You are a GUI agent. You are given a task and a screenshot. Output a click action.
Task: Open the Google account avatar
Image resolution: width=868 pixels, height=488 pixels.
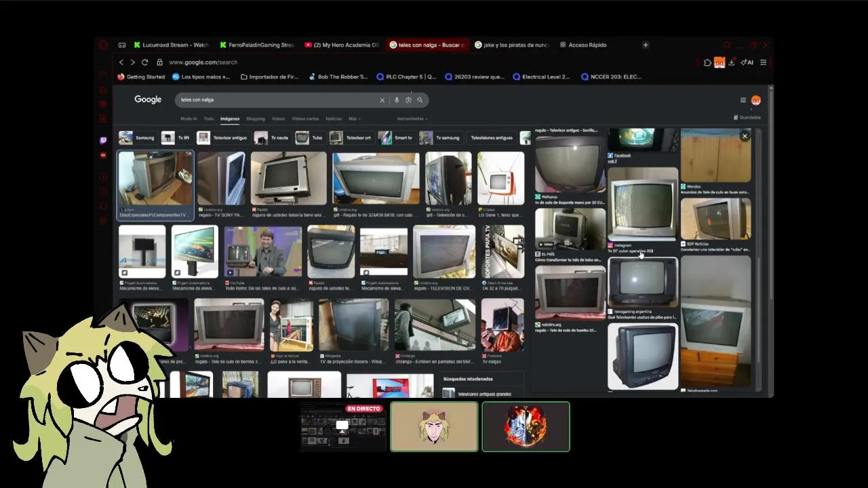tap(755, 100)
